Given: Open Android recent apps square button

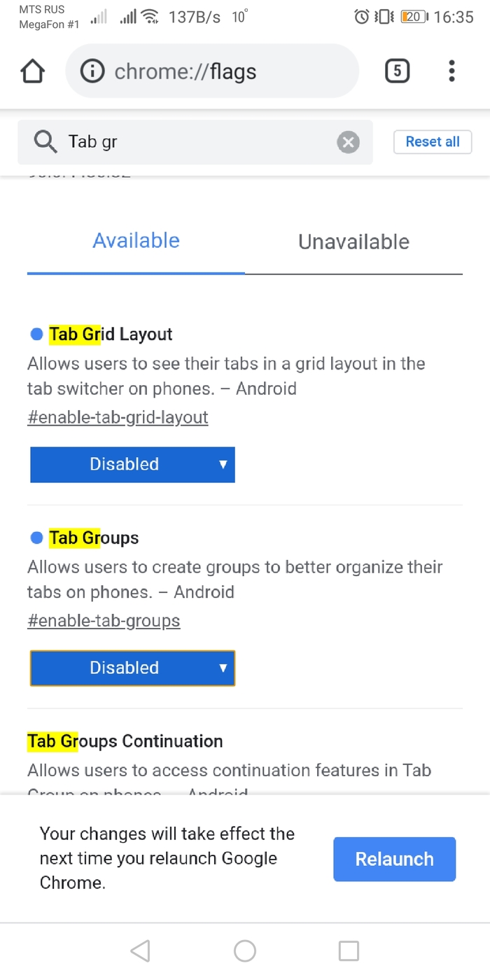Looking at the screenshot, I should (349, 951).
